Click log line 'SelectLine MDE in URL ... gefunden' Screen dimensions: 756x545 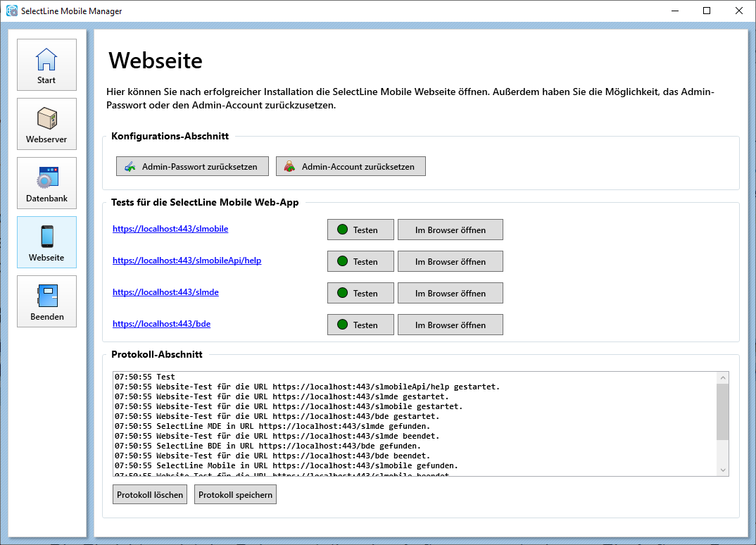pos(272,426)
